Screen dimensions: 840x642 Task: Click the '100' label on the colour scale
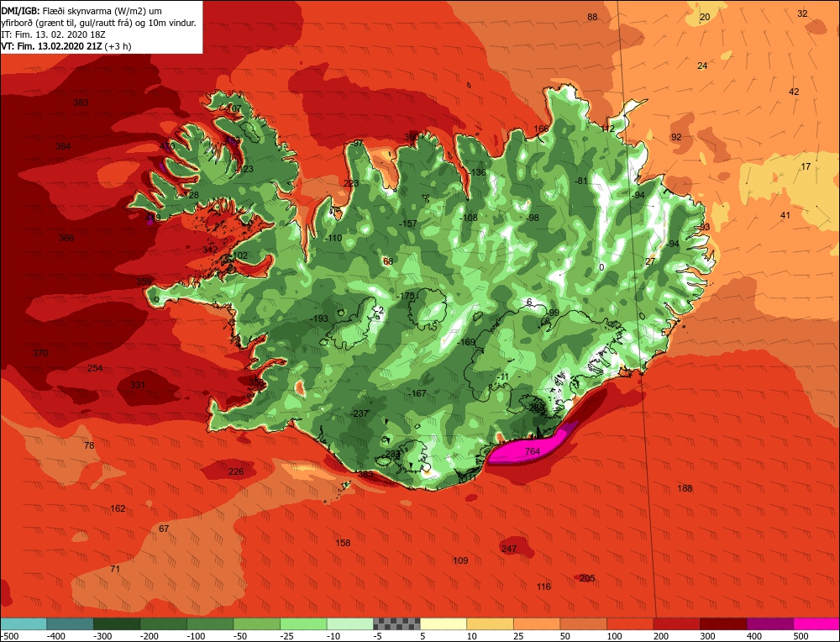pos(615,636)
